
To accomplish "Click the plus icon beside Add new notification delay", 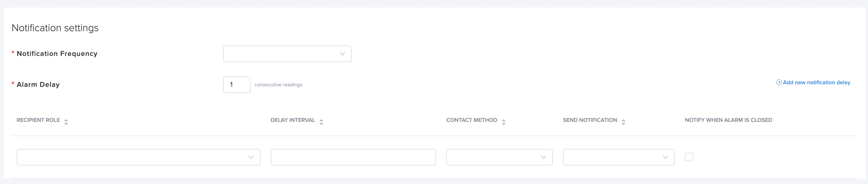I will coord(779,82).
